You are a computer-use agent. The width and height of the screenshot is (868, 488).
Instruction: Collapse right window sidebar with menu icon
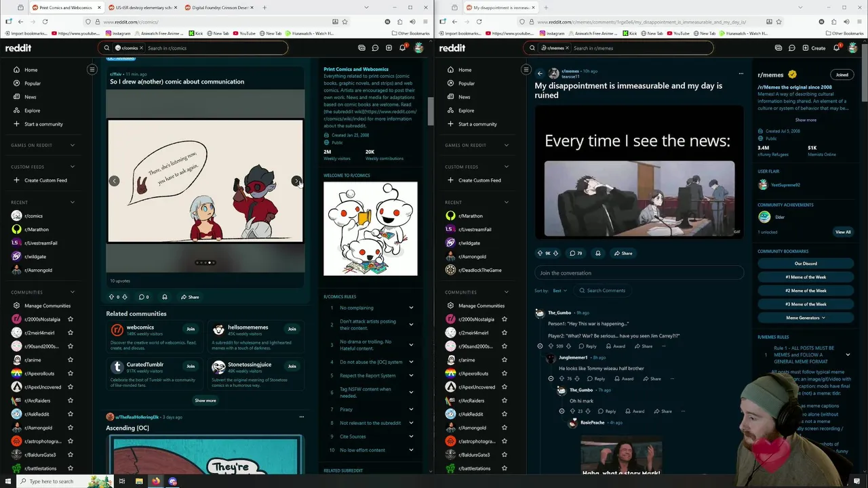click(526, 69)
